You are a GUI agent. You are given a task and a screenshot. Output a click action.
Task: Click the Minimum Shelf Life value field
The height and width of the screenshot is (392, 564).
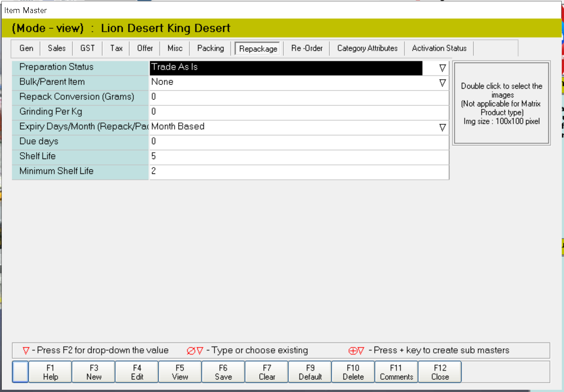click(299, 172)
